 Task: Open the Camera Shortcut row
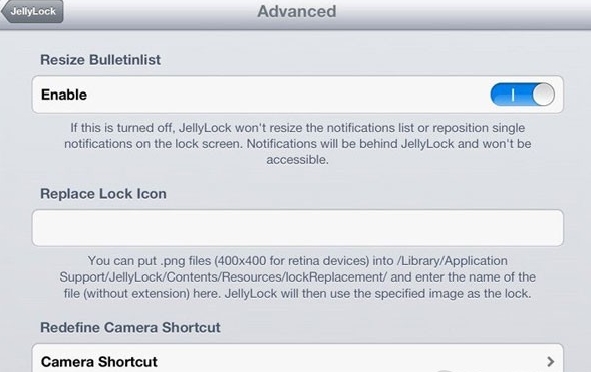click(297, 358)
